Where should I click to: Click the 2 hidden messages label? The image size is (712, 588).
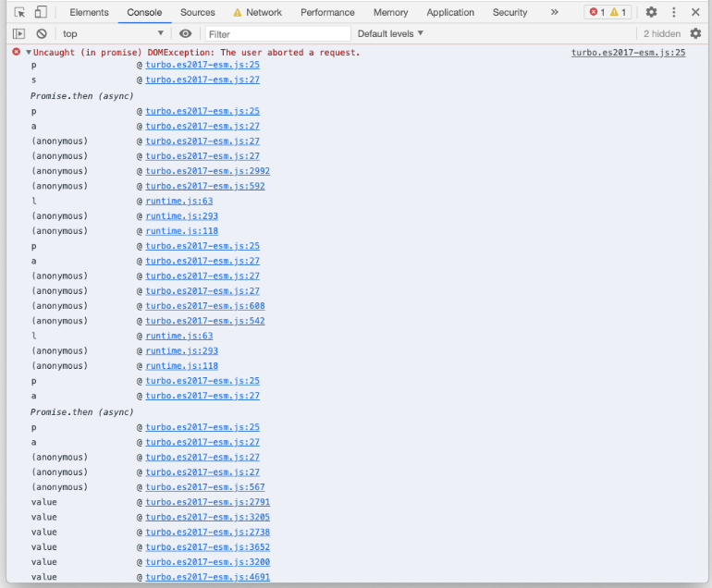coord(661,33)
